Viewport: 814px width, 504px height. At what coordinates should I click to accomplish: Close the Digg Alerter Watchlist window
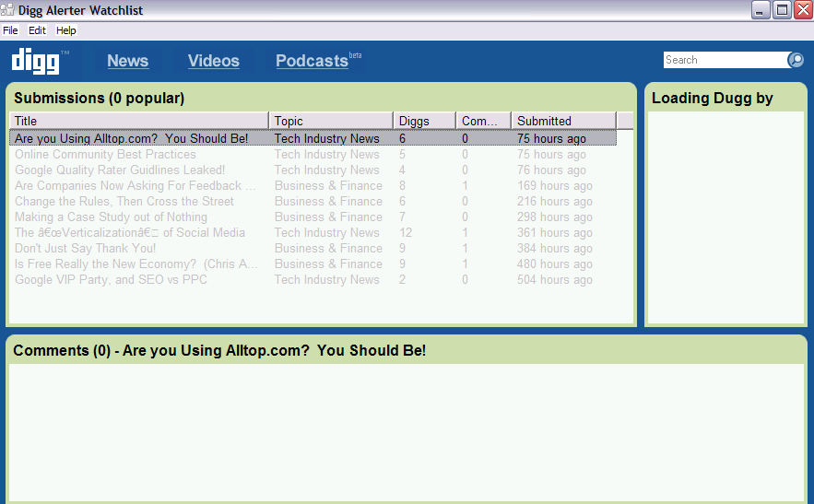point(803,10)
